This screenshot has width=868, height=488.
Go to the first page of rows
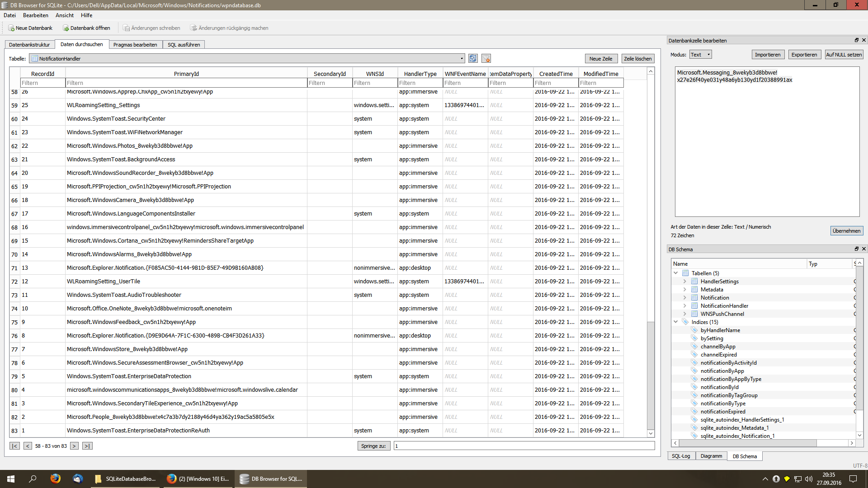pos(14,446)
